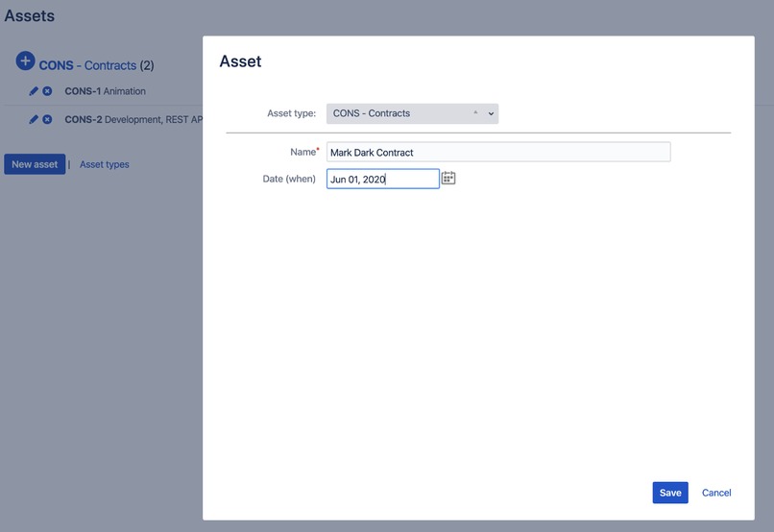Edit CONS-1 Animation with pencil icon

point(34,91)
